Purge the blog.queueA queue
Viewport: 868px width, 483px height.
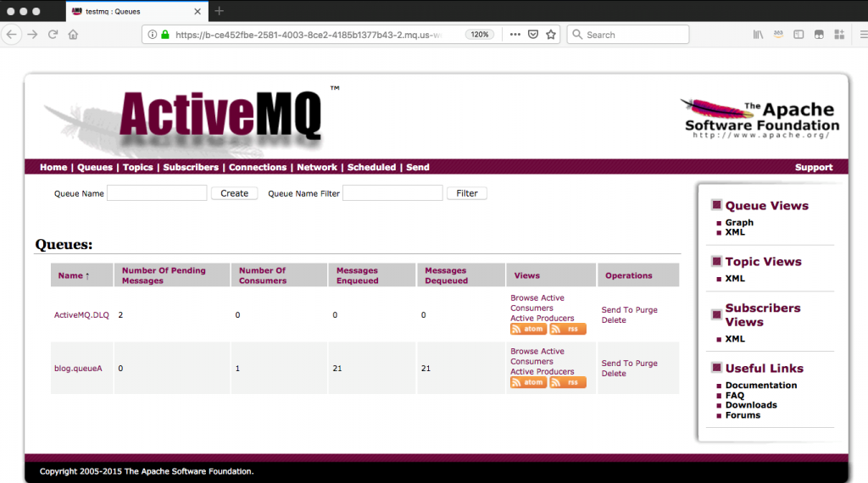click(647, 363)
